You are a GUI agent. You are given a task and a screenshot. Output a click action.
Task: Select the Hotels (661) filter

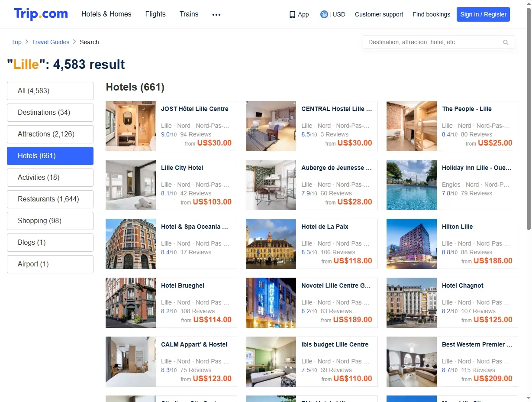[x=50, y=156]
